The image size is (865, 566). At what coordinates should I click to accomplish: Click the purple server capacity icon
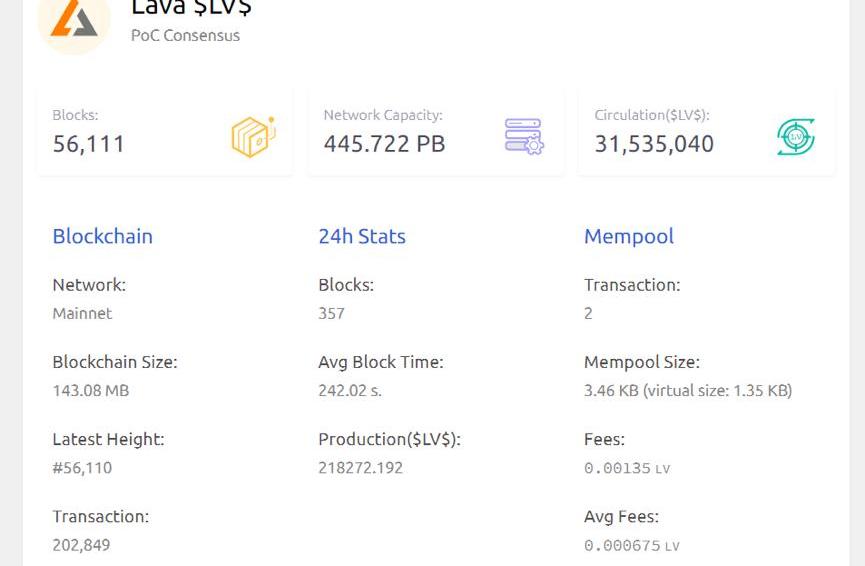524,136
